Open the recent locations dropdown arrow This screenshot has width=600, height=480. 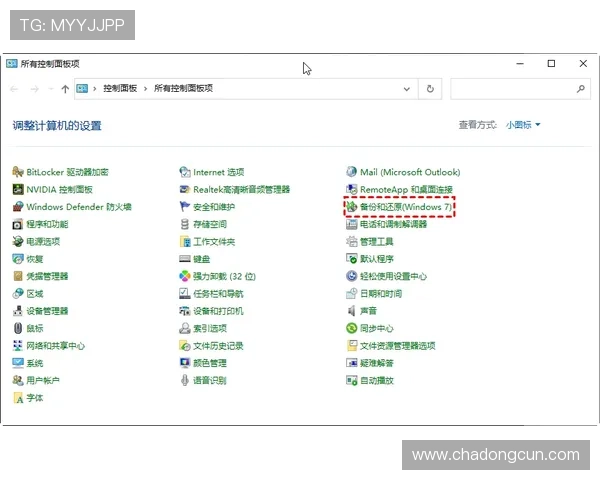tap(51, 89)
